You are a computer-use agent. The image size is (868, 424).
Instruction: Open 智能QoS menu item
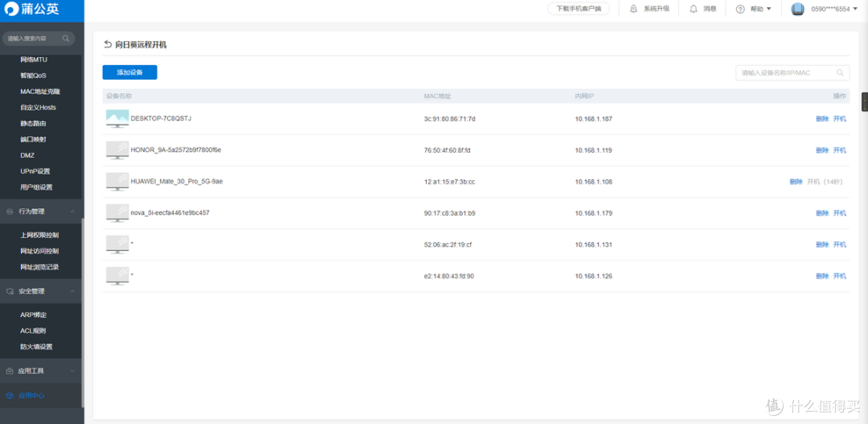click(x=33, y=76)
